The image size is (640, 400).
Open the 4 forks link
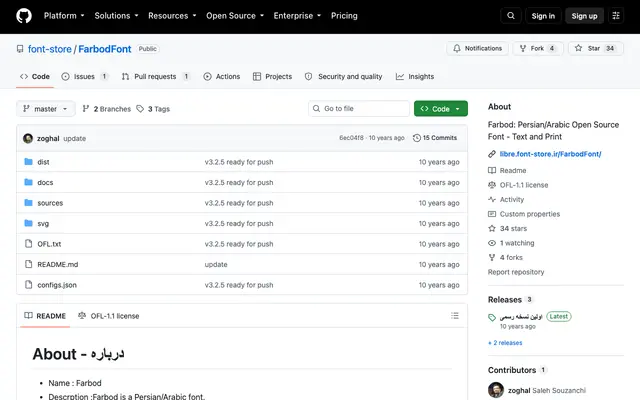tap(511, 258)
